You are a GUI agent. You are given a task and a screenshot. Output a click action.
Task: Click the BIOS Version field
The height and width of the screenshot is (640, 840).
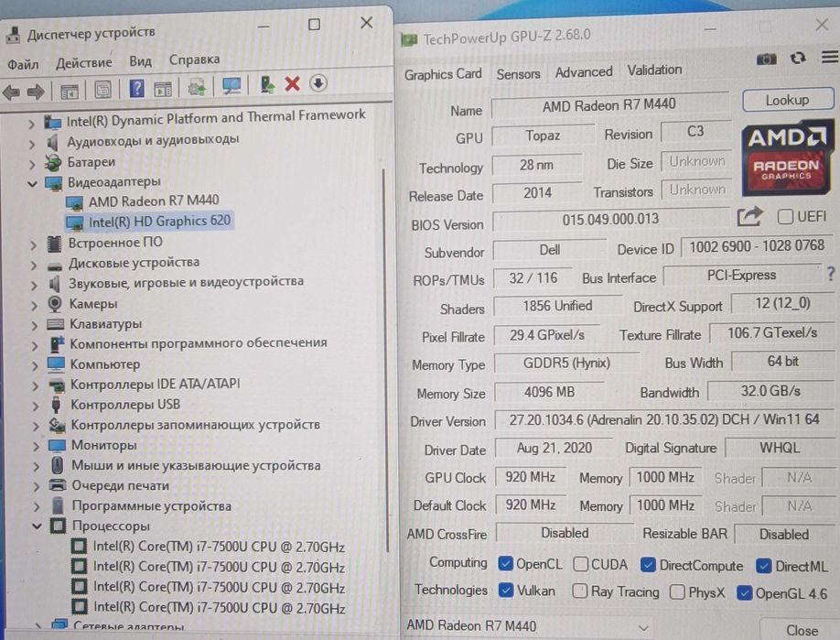[610, 219]
